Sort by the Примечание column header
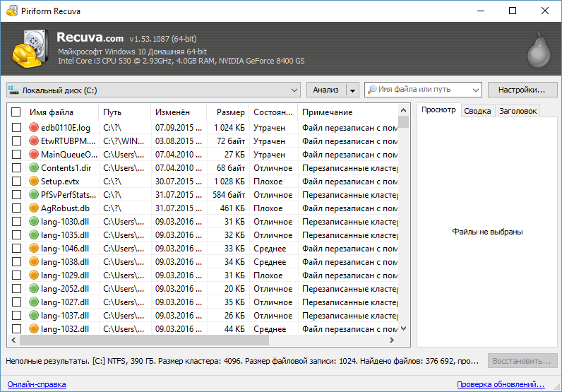This screenshot has width=562, height=392. coord(348,112)
